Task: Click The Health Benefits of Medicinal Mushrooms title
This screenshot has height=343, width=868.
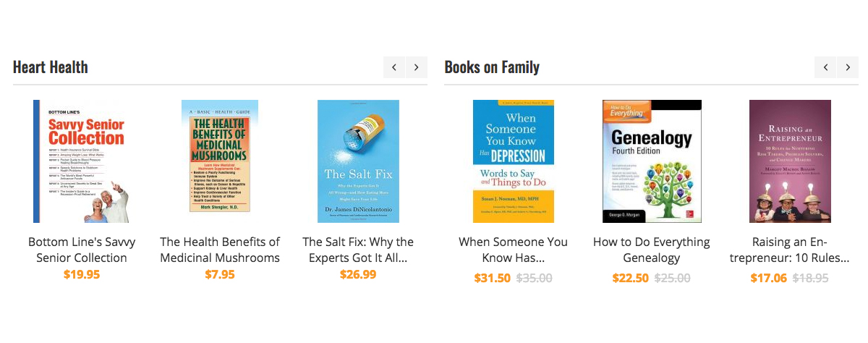Action: click(220, 250)
